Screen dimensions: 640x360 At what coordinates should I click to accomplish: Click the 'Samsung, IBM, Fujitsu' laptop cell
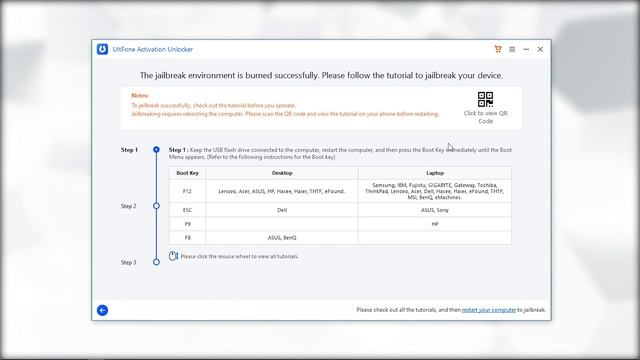[435, 191]
